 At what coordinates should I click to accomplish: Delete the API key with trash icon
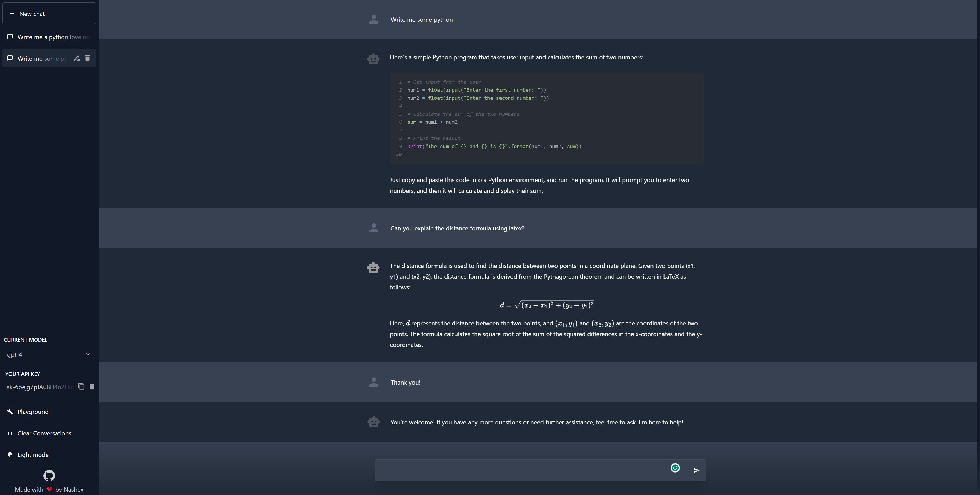coord(92,387)
